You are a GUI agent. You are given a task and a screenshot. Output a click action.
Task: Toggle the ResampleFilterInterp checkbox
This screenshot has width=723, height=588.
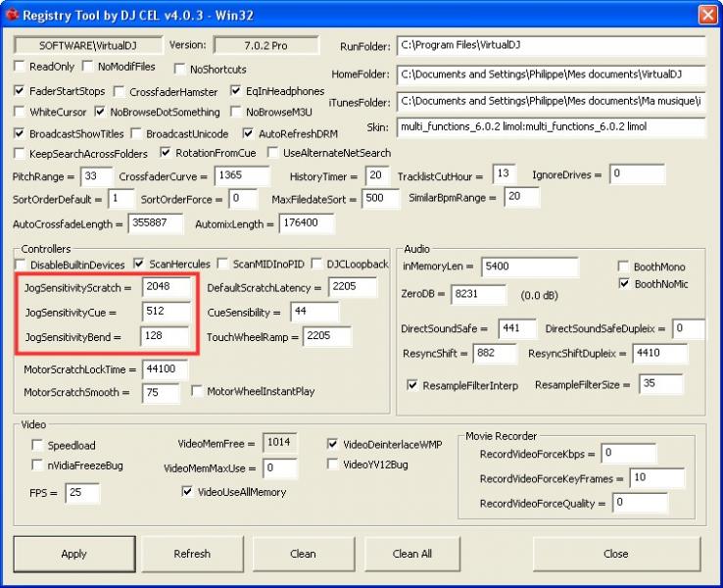click(412, 385)
